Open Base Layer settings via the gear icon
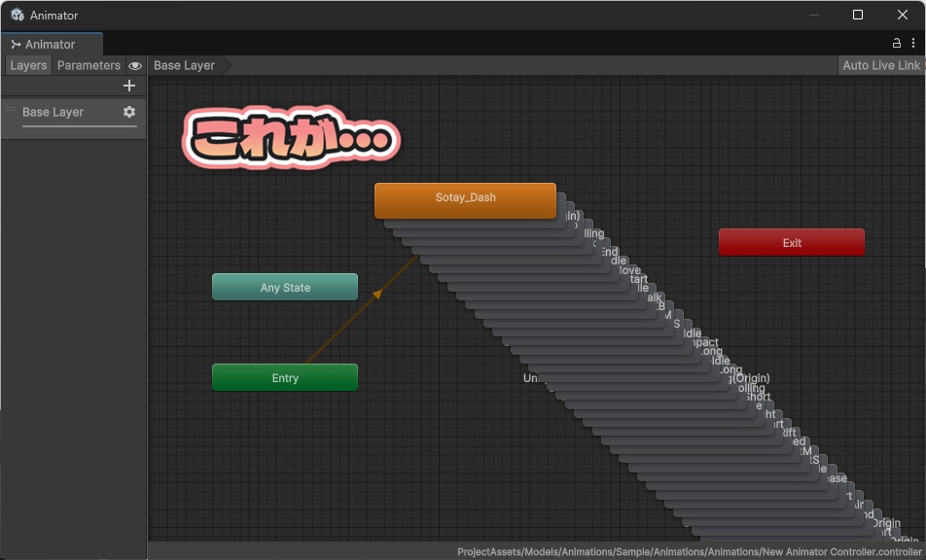 (x=128, y=112)
